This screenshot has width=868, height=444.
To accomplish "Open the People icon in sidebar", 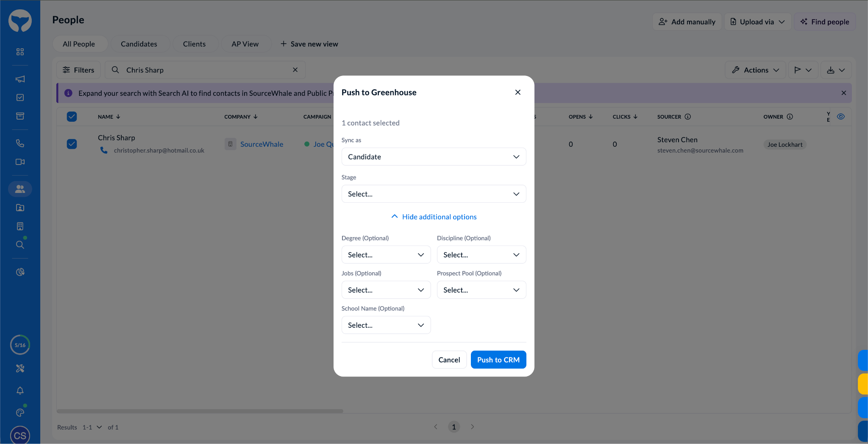I will tap(20, 189).
